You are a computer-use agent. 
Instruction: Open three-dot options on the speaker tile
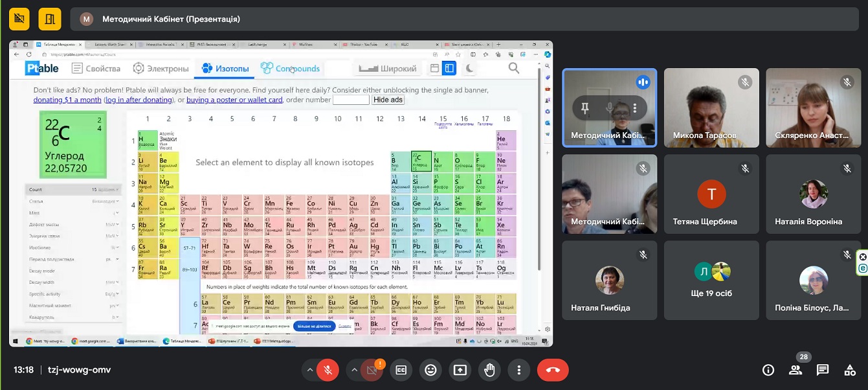[635, 108]
